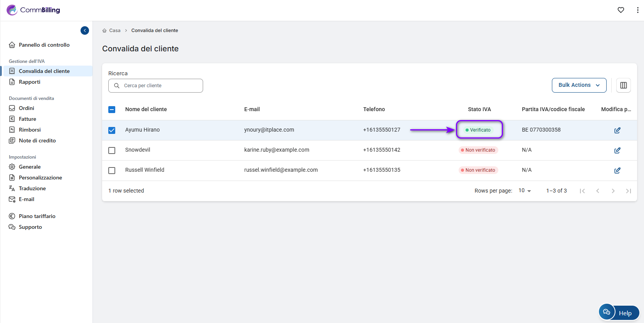Click the heart favorite icon in header
The height and width of the screenshot is (323, 644).
[x=620, y=10]
